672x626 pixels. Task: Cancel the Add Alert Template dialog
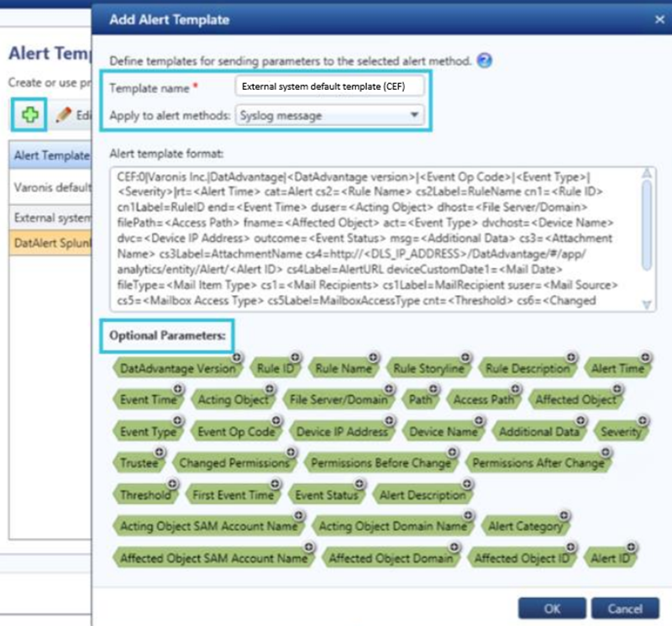(625, 608)
